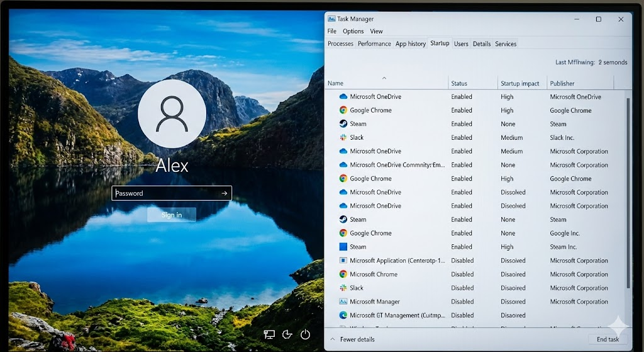Open the power options on lock screen
Viewport: 644px width, 352px height.
(x=306, y=334)
